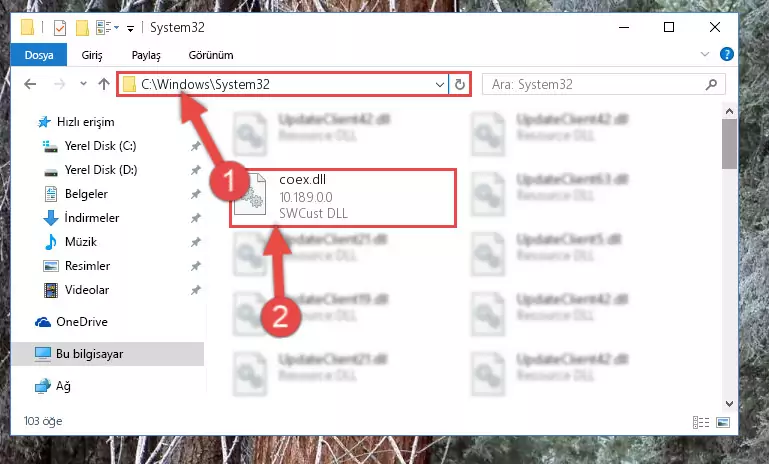
Task: Expand the ribbon with the chevron
Action: pos(705,54)
